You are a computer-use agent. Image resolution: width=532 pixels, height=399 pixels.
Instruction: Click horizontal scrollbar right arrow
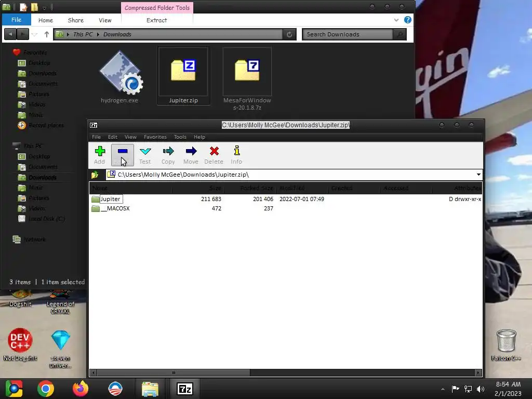point(478,373)
